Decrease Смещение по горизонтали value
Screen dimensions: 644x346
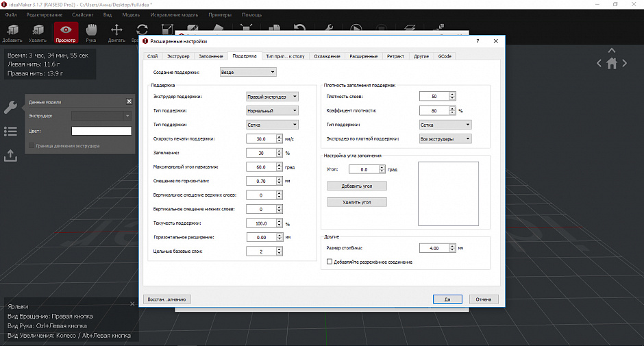280,183
